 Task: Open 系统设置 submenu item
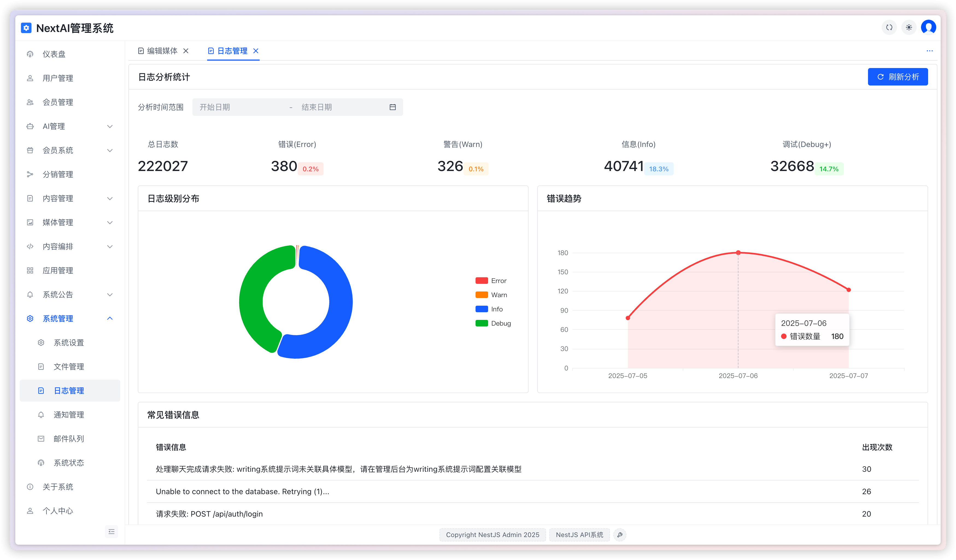click(70, 343)
